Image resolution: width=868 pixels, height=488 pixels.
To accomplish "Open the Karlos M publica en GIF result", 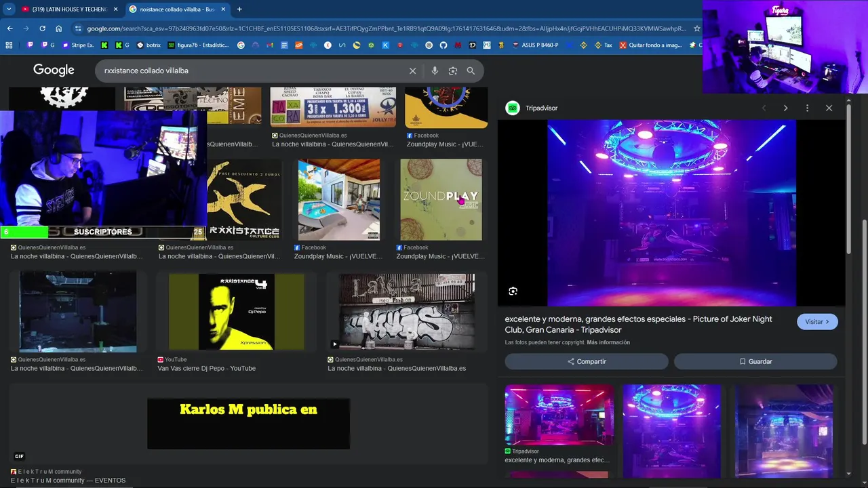I will coord(248,424).
